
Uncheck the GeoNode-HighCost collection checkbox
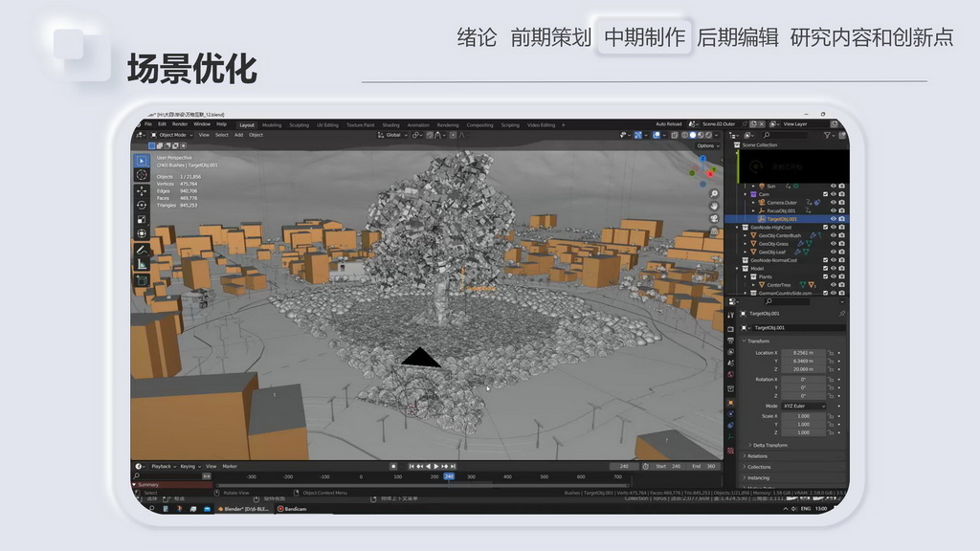tap(823, 227)
